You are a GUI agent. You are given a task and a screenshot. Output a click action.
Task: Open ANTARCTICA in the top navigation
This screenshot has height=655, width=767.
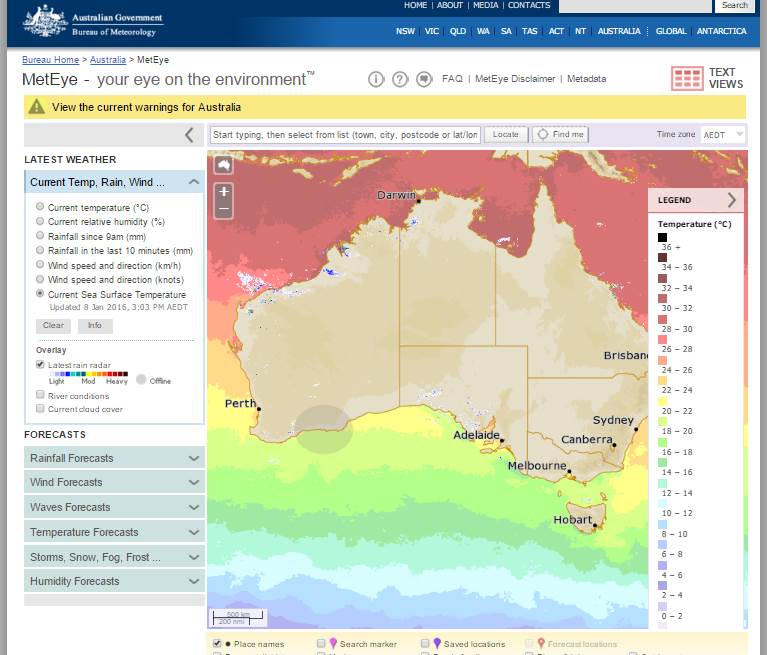[x=721, y=31]
